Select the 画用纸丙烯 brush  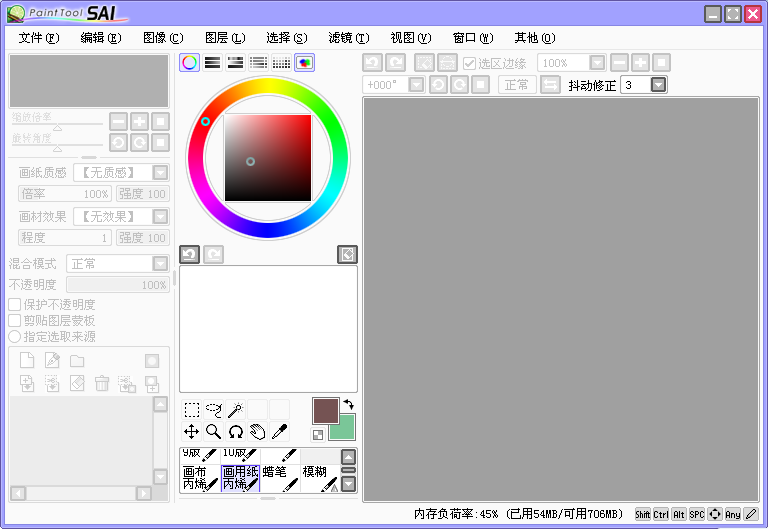pos(240,478)
